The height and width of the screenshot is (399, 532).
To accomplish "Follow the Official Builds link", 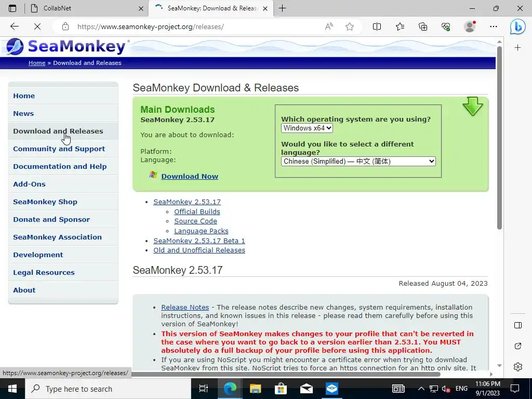I will tap(197, 212).
